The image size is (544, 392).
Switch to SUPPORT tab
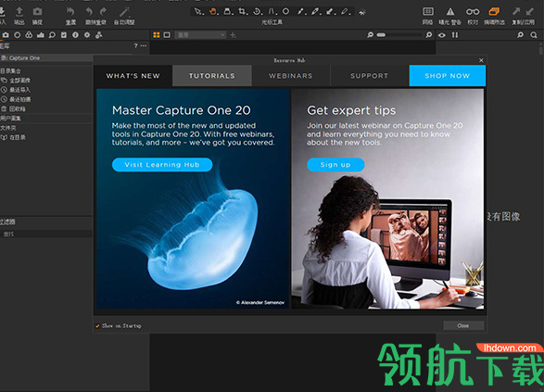[370, 76]
